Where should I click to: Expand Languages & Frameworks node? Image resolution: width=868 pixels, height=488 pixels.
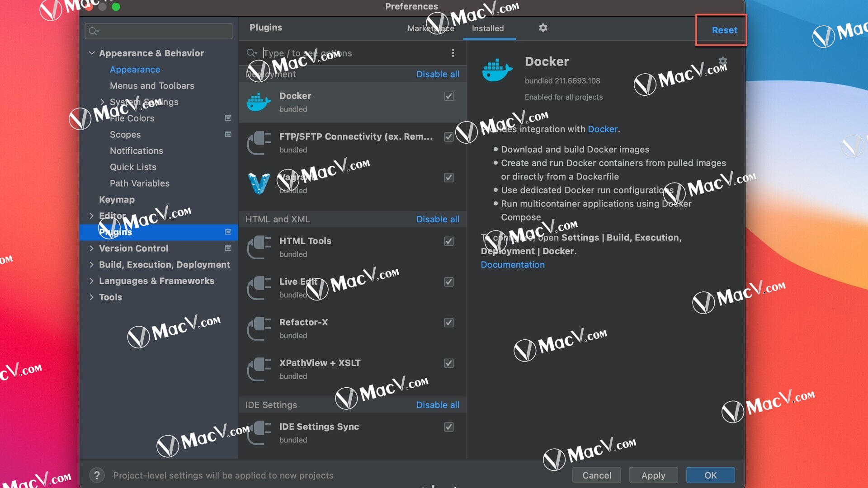(92, 281)
